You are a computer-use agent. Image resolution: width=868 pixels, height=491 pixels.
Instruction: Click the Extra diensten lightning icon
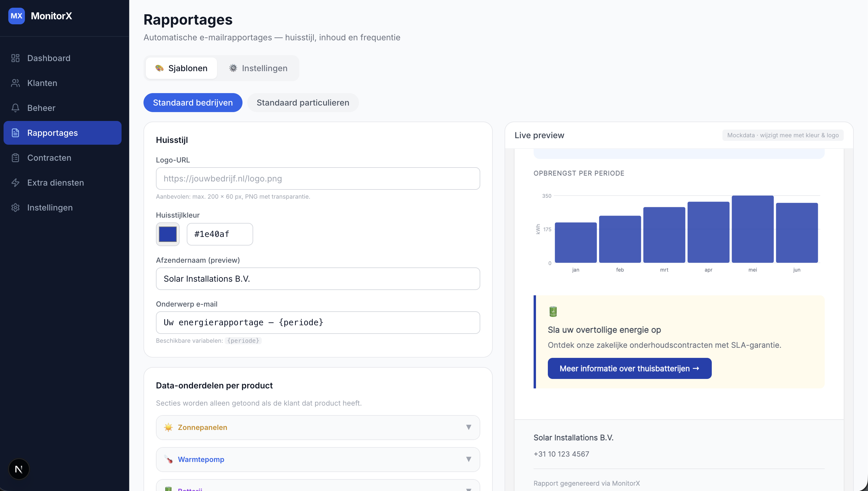(15, 183)
